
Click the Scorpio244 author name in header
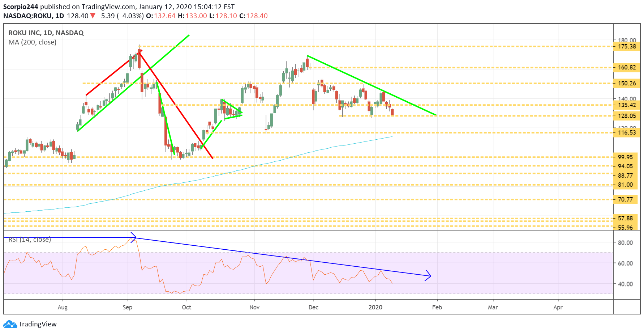coord(21,7)
